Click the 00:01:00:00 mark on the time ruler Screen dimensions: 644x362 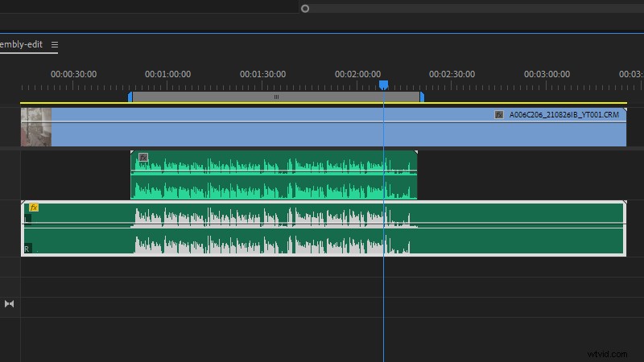coord(167,74)
